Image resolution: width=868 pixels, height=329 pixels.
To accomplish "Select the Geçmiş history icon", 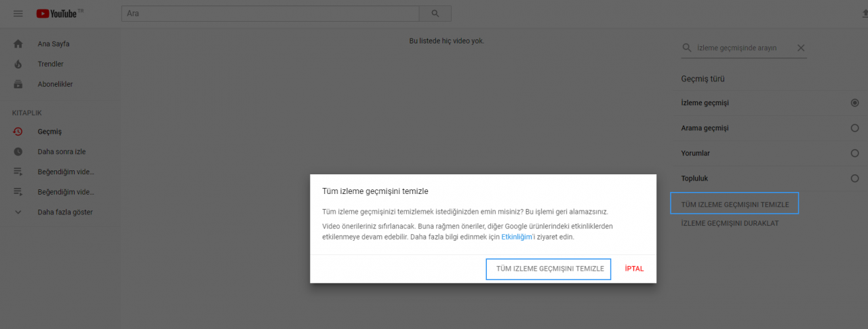I will 18,132.
